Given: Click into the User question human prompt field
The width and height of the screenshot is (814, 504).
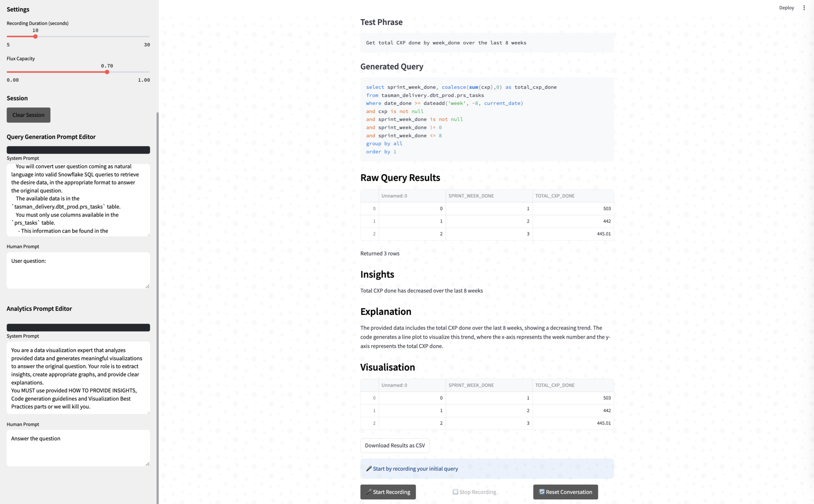Looking at the screenshot, I should [x=78, y=270].
